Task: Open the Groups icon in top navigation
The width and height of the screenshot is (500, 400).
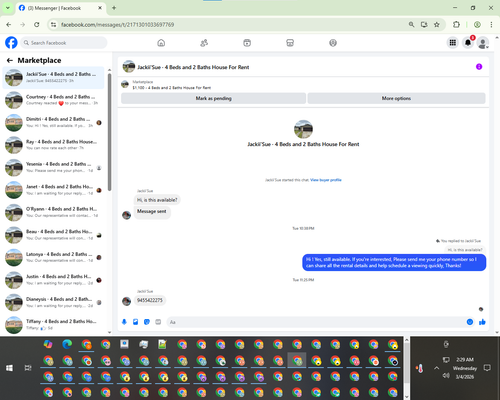Action: click(x=333, y=43)
